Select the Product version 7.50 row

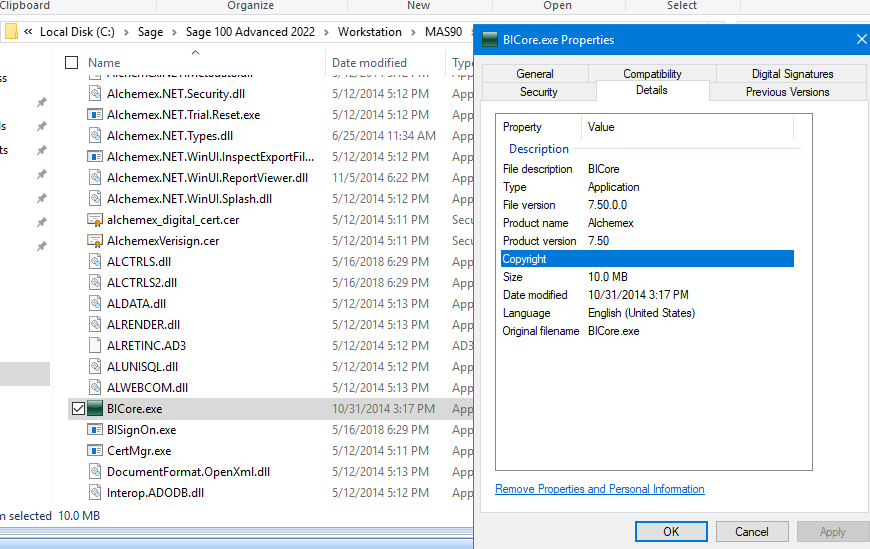[648, 241]
